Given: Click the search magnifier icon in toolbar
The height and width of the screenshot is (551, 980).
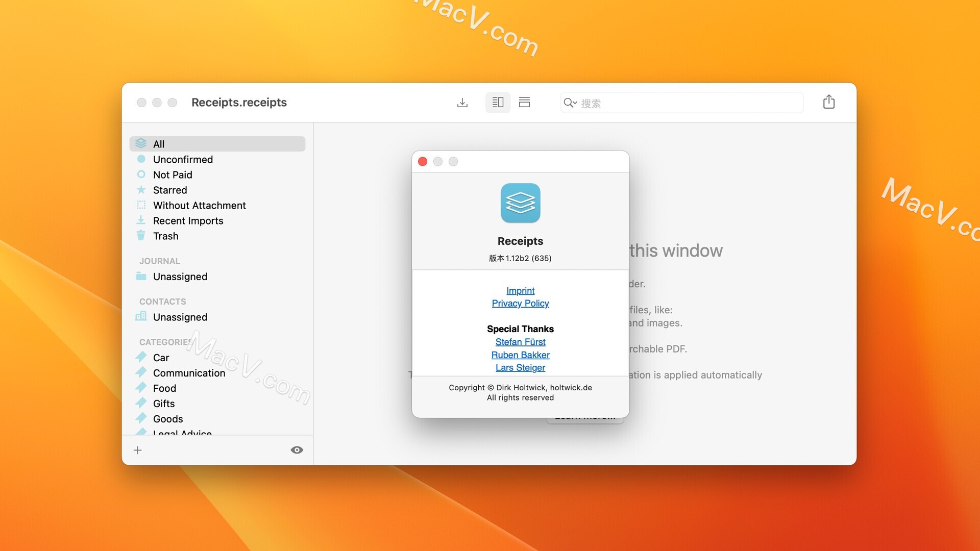Looking at the screenshot, I should 570,102.
